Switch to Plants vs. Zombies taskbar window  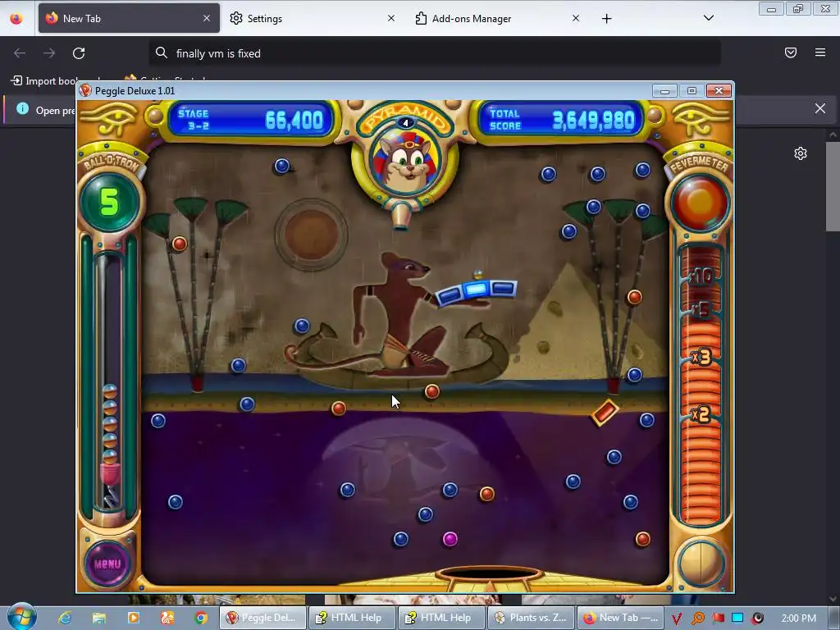point(531,618)
